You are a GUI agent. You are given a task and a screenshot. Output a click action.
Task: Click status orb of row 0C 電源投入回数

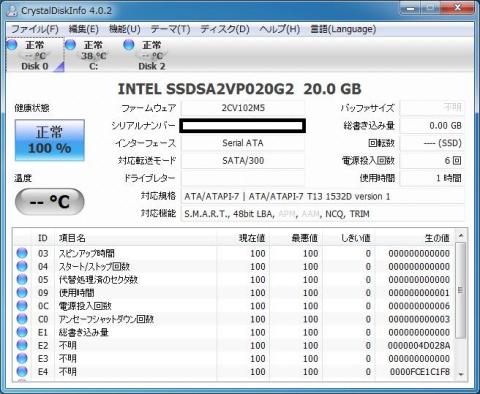click(22, 306)
